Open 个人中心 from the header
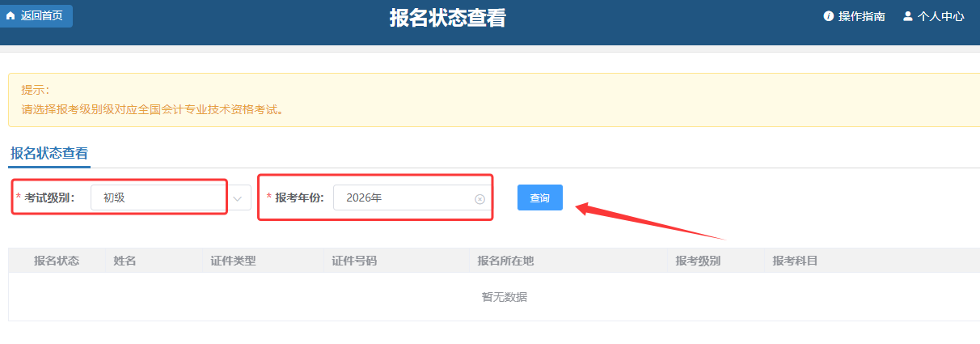 [940, 16]
